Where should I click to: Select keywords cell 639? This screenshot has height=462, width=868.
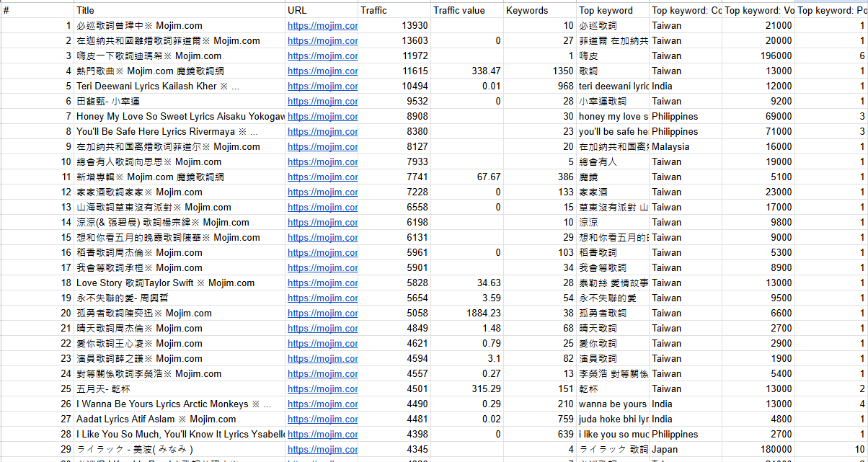point(540,434)
